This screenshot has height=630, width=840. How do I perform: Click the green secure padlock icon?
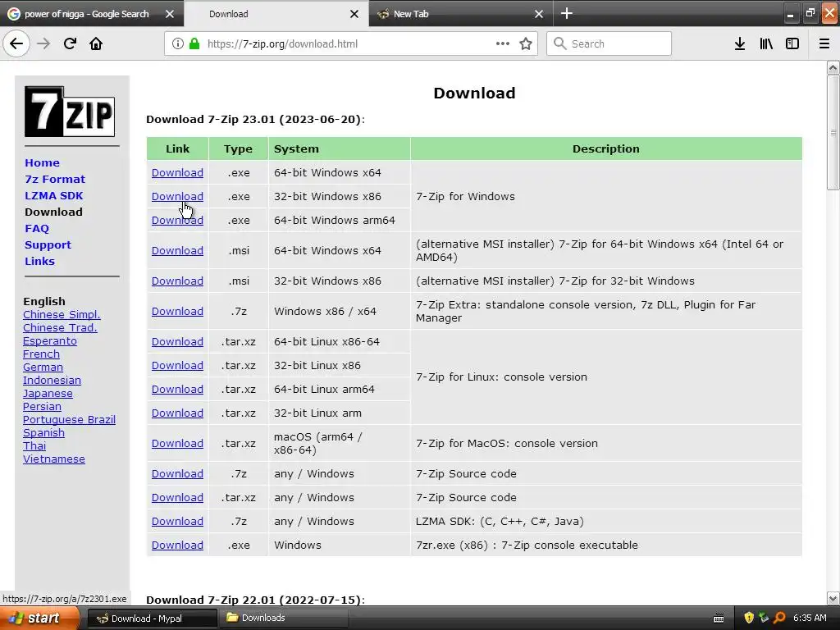(x=194, y=44)
